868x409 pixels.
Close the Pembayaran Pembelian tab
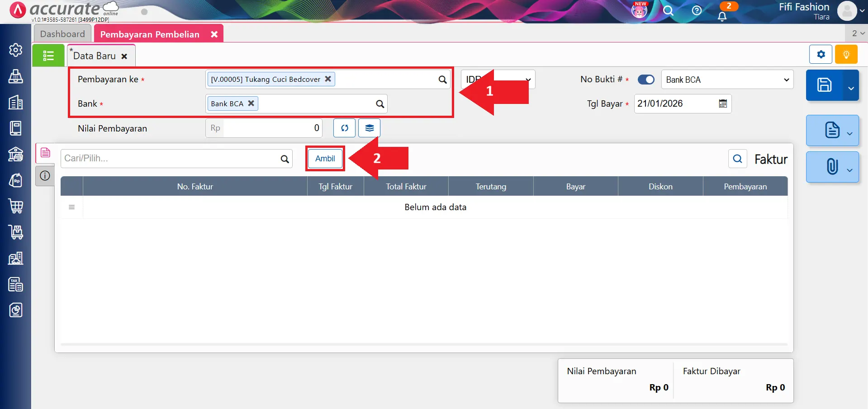coord(214,34)
